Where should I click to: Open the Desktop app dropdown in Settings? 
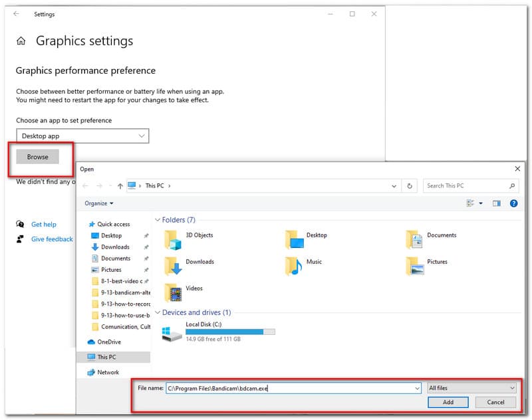coord(82,136)
